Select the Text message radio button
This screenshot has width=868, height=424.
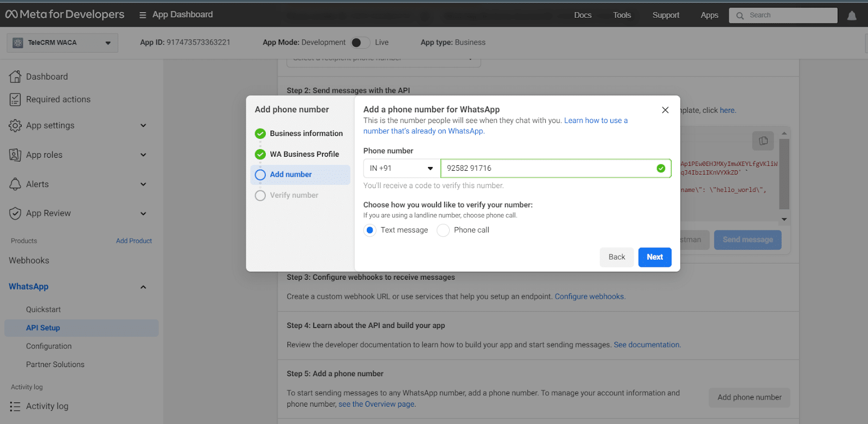pyautogui.click(x=370, y=230)
